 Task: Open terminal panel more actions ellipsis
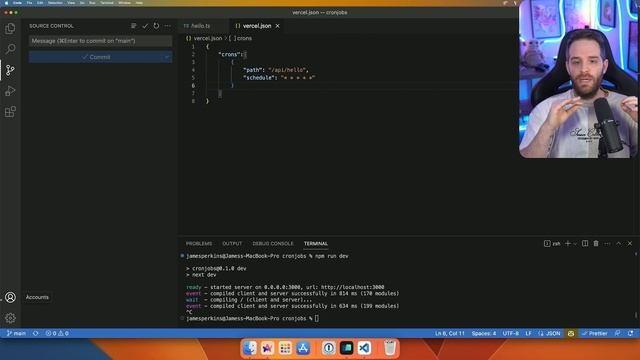click(607, 243)
